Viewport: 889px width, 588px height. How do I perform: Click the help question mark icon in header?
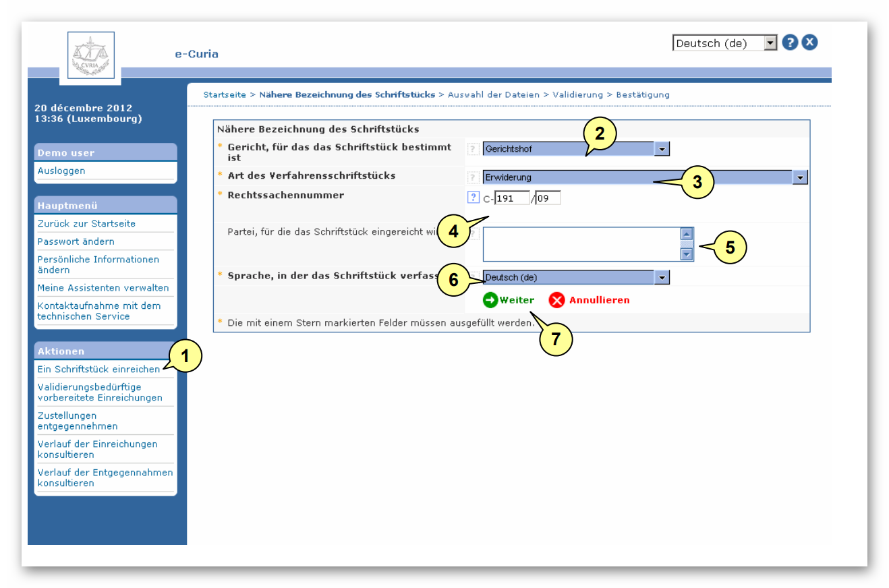790,42
